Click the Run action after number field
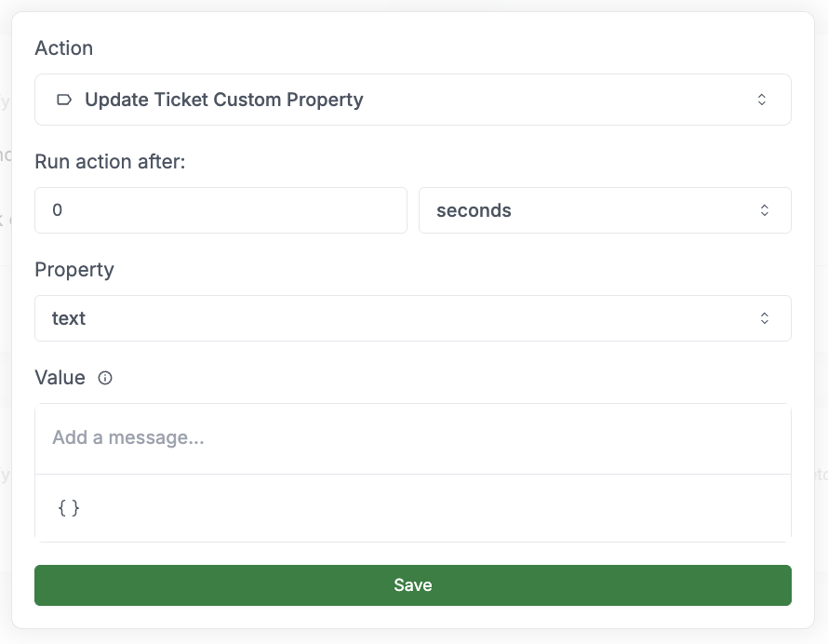The height and width of the screenshot is (644, 828). (220, 210)
